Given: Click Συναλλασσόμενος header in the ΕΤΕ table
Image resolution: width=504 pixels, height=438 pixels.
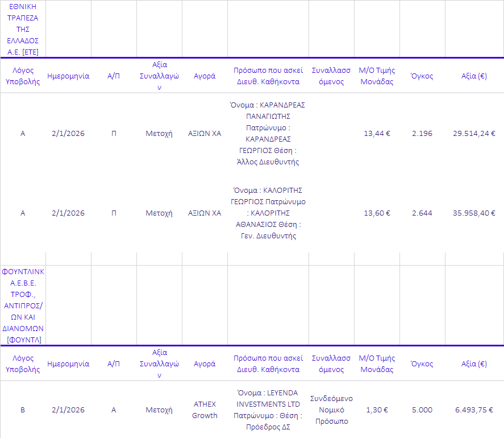Looking at the screenshot, I should coord(331,76).
